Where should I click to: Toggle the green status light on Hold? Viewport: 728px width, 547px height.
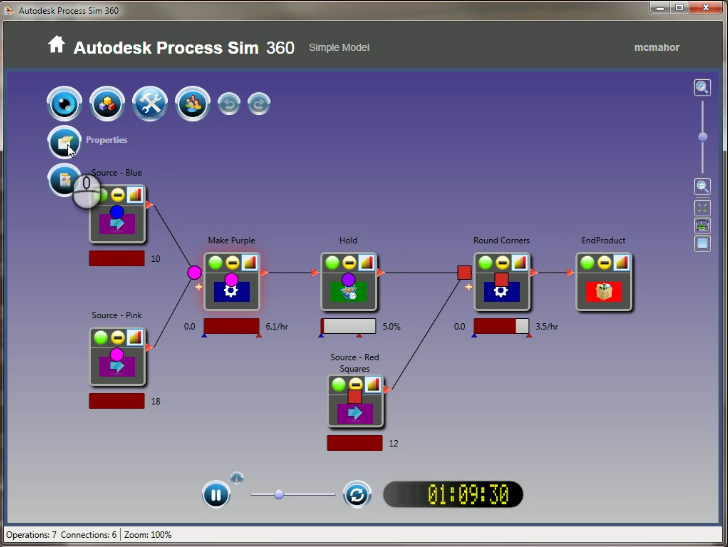(x=332, y=263)
